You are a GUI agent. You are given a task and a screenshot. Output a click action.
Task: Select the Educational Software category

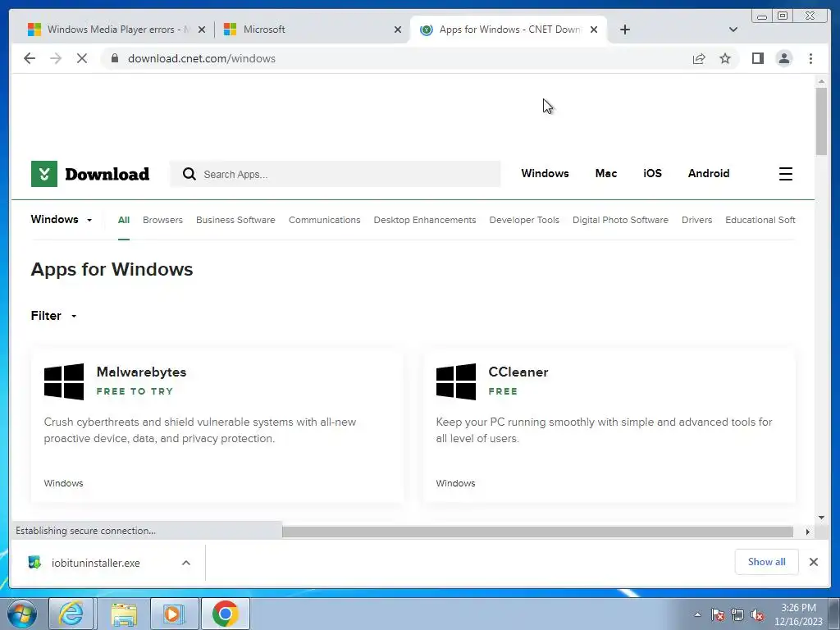pos(760,220)
